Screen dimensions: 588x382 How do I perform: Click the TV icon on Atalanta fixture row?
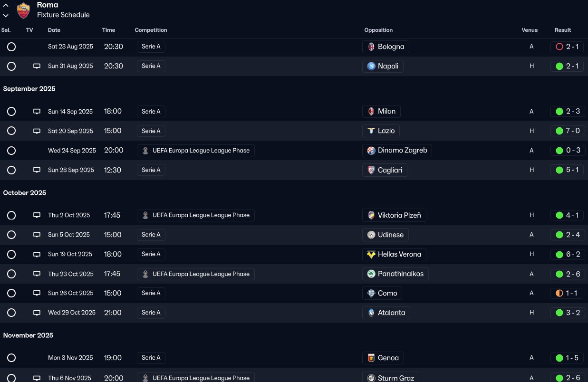37,313
